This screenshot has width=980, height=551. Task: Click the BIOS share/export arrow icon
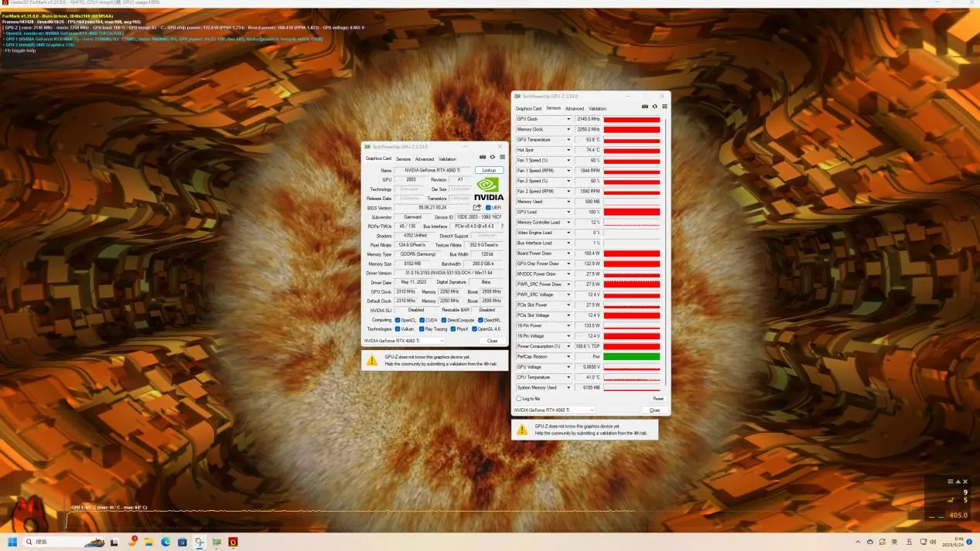point(477,207)
